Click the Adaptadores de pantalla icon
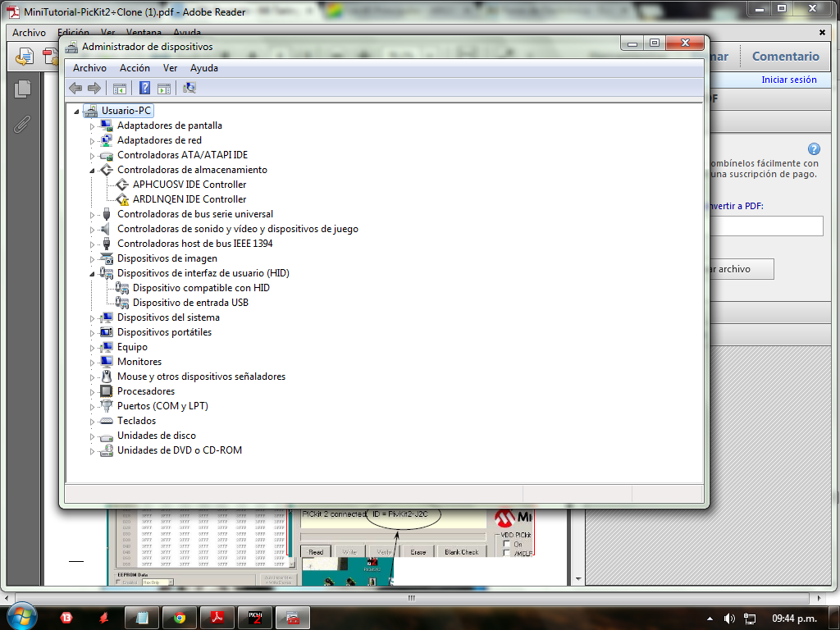Image resolution: width=840 pixels, height=630 pixels. [107, 126]
